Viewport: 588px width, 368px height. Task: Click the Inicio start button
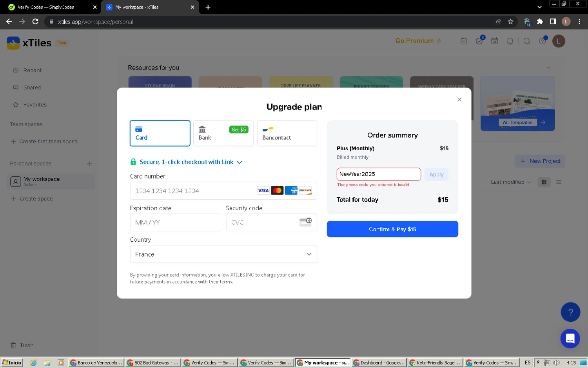12,363
